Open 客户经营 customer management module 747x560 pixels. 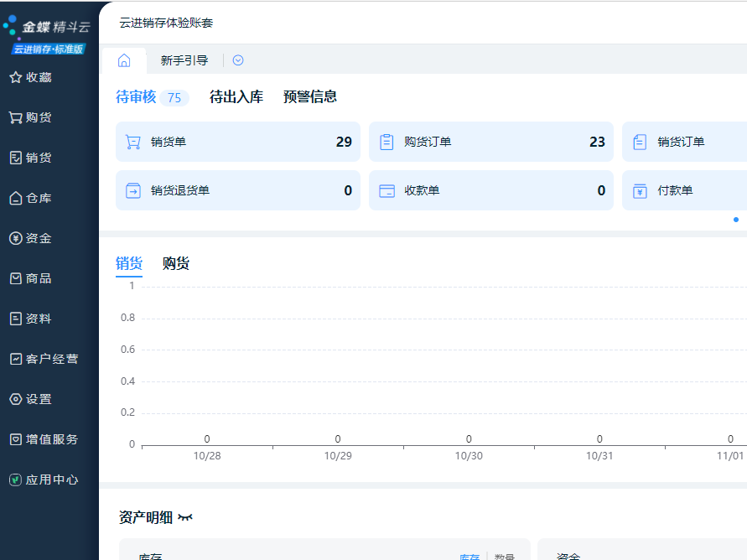pos(44,359)
